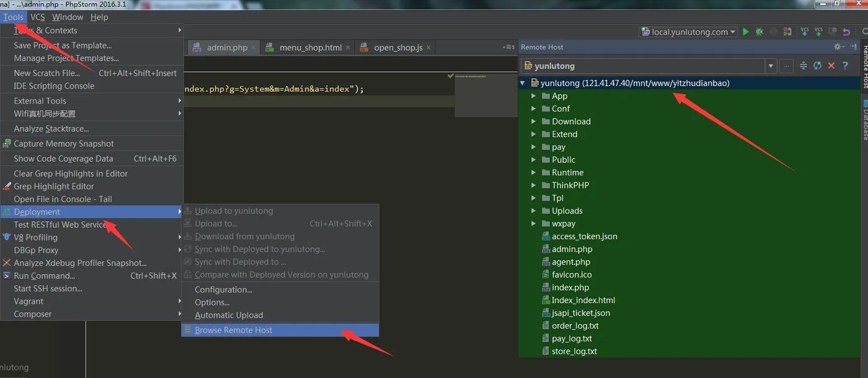Close the menu_shop.html editor tab
The width and height of the screenshot is (868, 378).
click(x=348, y=48)
